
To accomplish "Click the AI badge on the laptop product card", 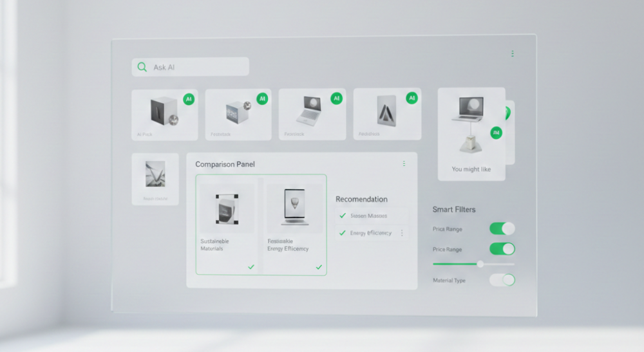I will (336, 98).
